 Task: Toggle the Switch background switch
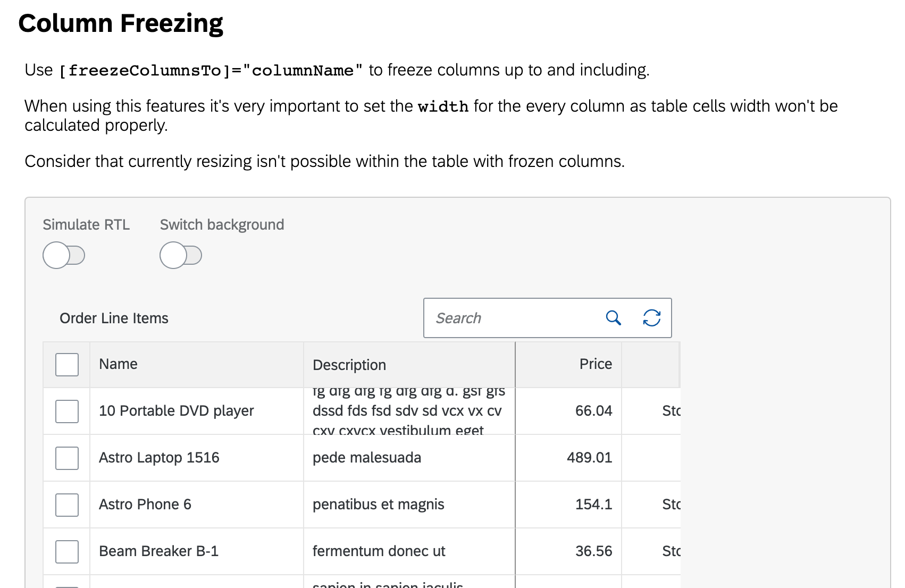(x=181, y=255)
